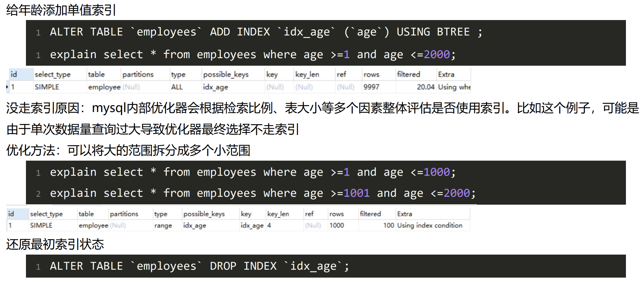Click 'ref' header in second result table

pos(309,214)
